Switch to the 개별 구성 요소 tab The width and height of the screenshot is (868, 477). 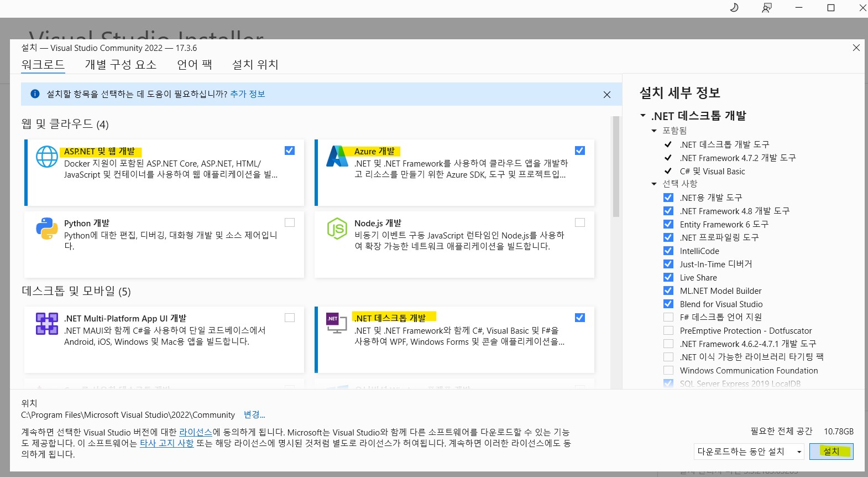coord(121,65)
